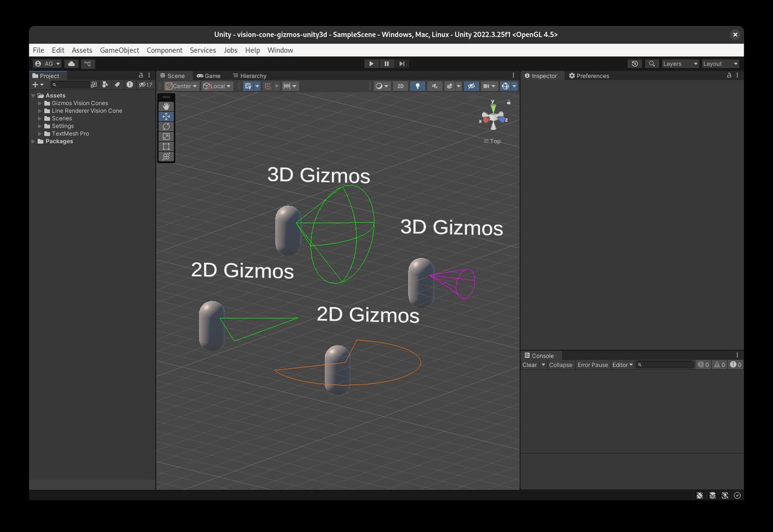
Task: Open the Component menu
Action: [x=165, y=50]
